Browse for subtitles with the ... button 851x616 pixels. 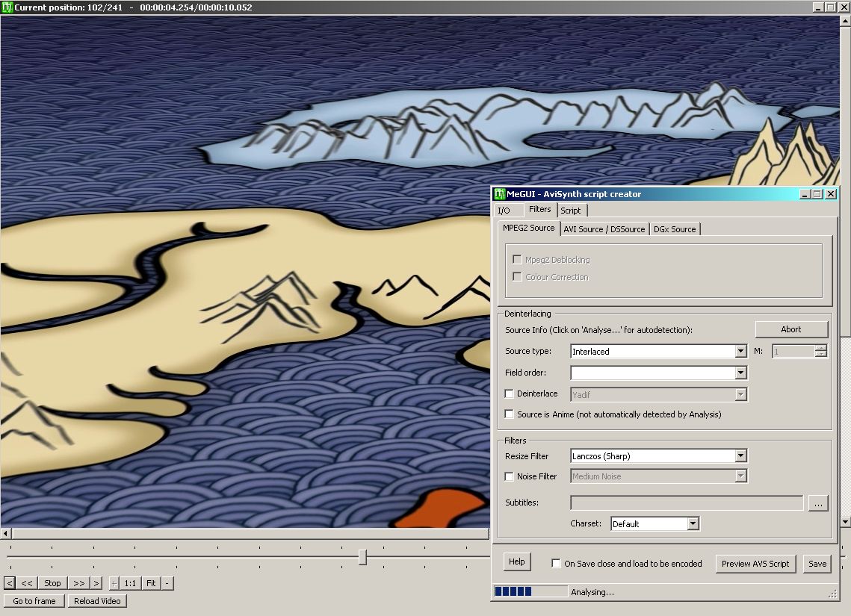818,504
